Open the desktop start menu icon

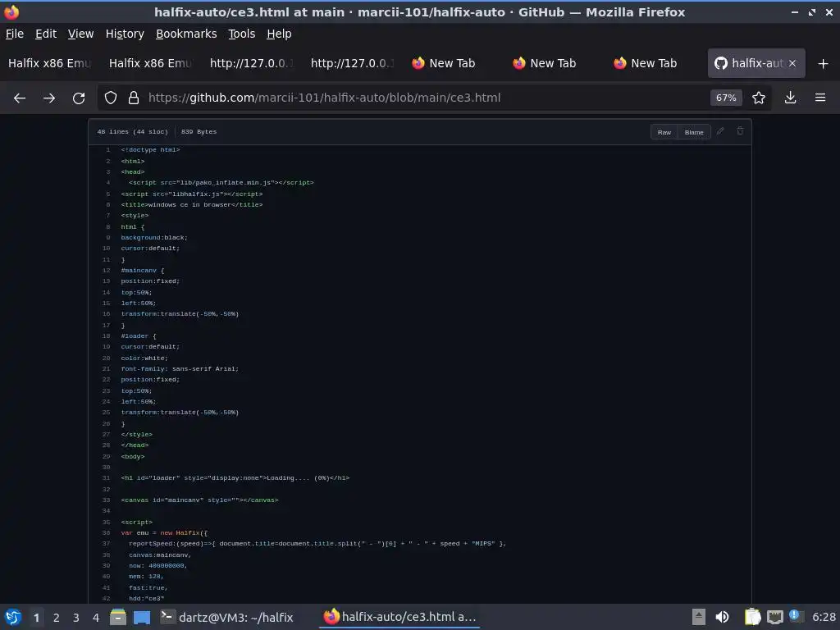[13, 617]
